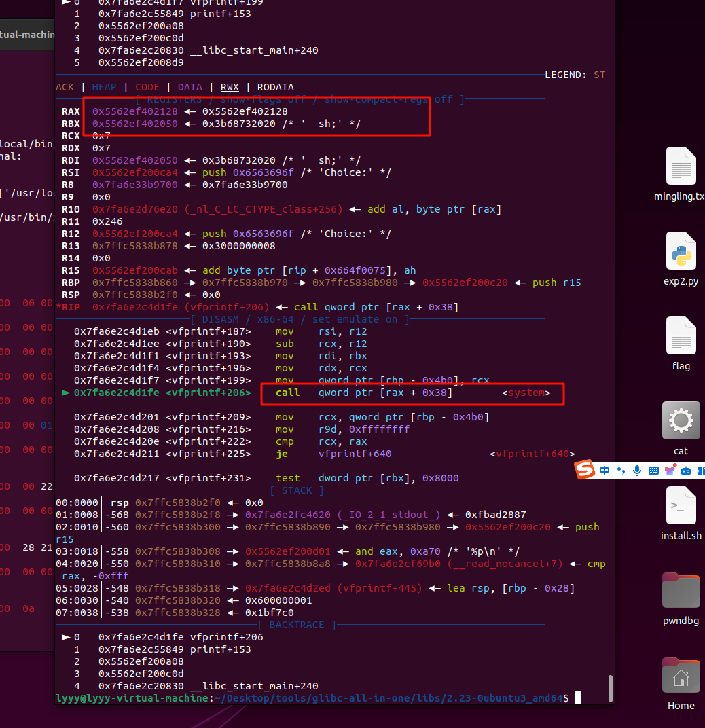Viewport: 705px width, 728px height.
Task: Click the terminal prompt cursor block
Action: click(578, 698)
